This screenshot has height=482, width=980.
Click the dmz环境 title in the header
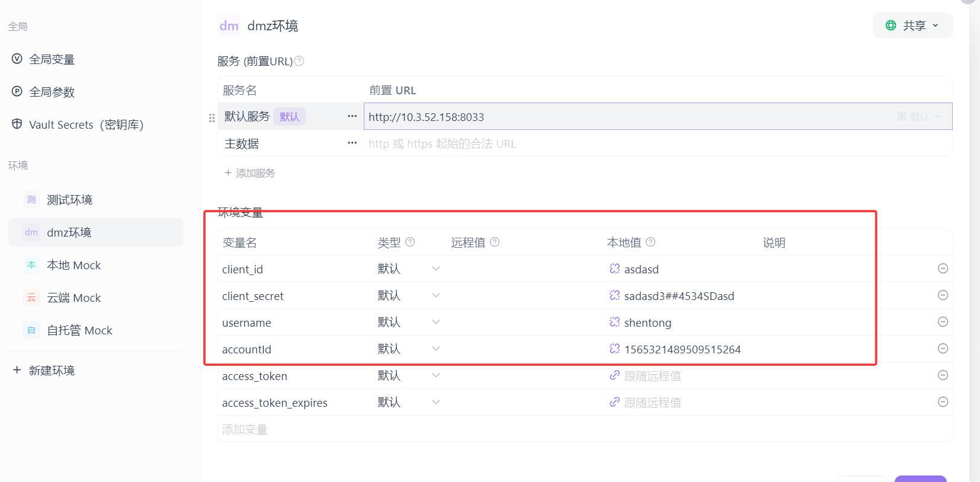(x=273, y=25)
